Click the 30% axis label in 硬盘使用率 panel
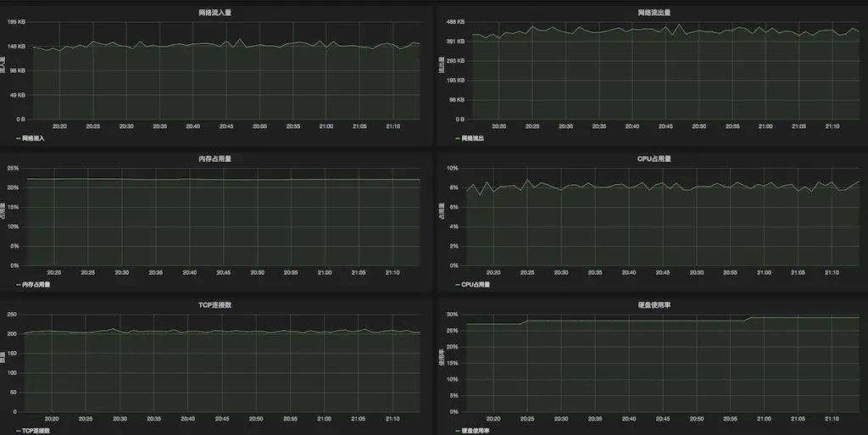Image resolution: width=868 pixels, height=435 pixels. (453, 315)
